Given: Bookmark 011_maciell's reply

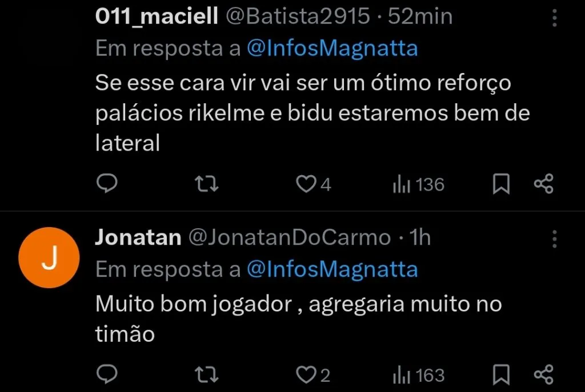Looking at the screenshot, I should (x=501, y=184).
